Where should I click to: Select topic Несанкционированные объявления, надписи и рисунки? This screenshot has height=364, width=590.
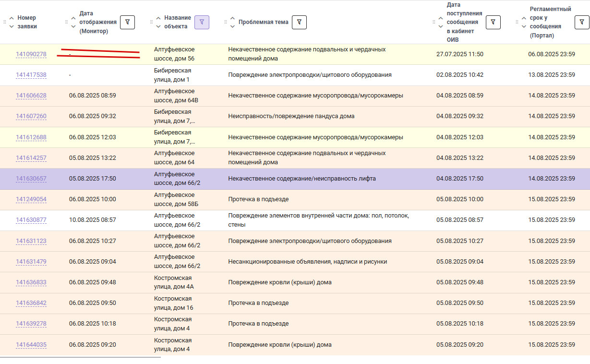[308, 262]
